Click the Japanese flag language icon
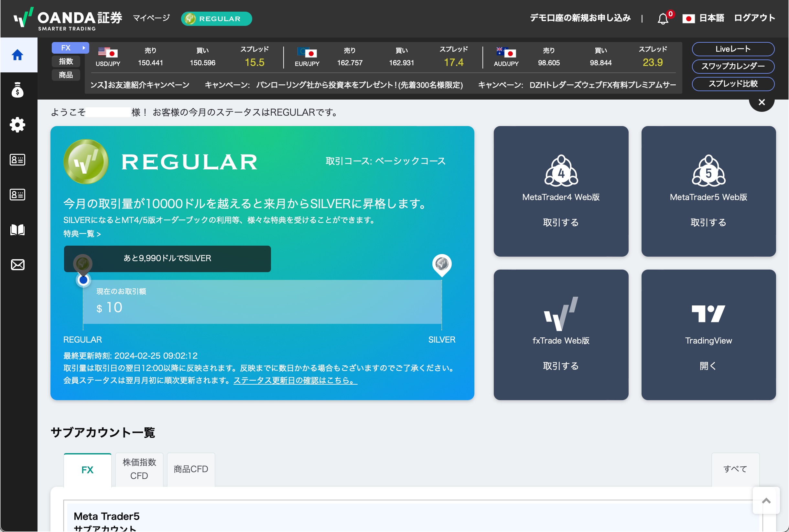This screenshot has width=789, height=532. click(x=688, y=18)
